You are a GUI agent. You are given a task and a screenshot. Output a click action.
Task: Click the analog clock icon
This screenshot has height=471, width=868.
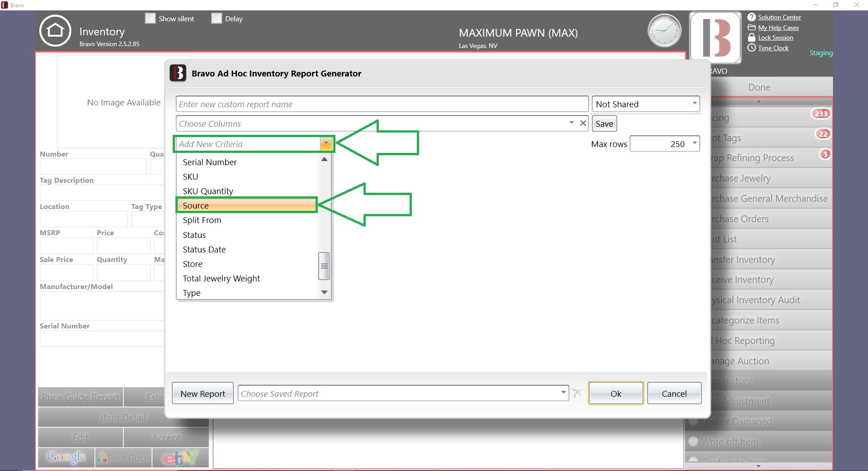664,31
